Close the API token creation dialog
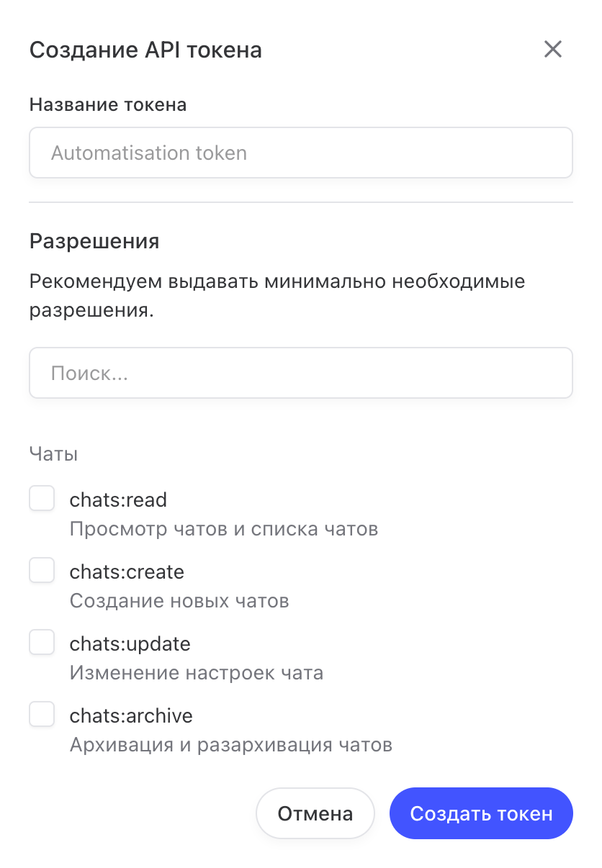The image size is (602, 868). coord(552,50)
